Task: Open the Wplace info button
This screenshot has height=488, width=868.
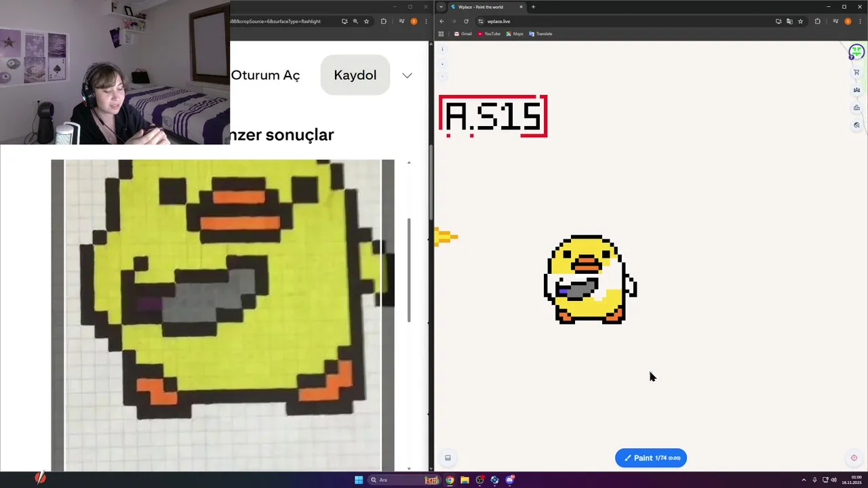Action: coord(442,49)
